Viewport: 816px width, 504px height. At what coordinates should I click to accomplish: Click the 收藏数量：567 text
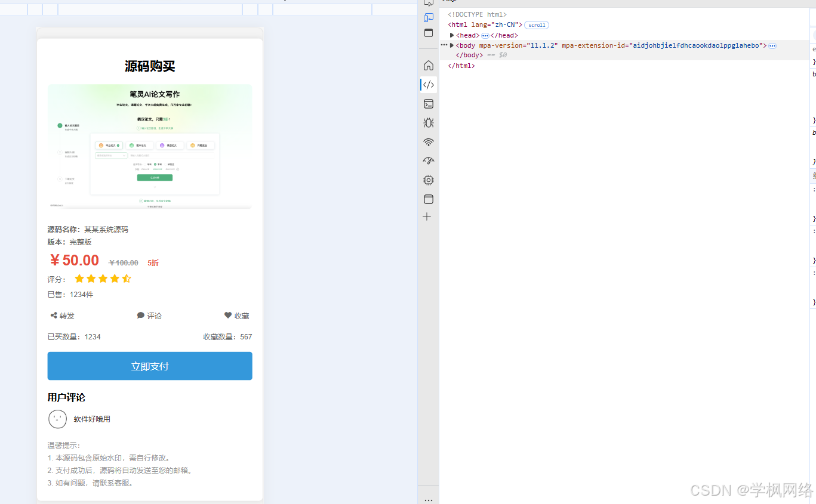(x=227, y=337)
